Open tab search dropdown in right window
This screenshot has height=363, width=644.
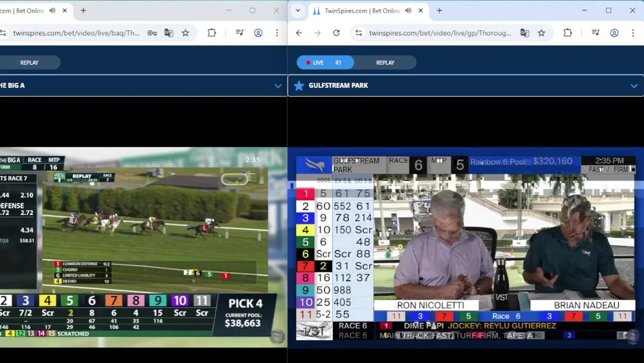point(298,11)
